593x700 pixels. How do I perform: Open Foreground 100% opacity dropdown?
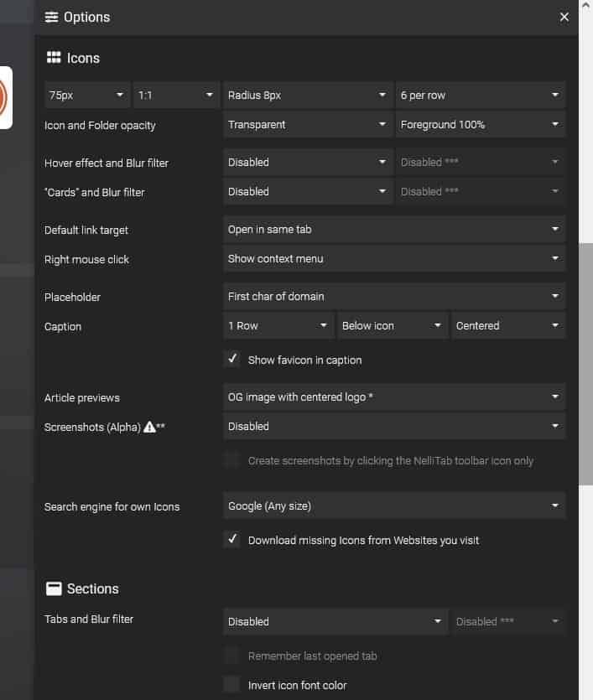tap(480, 124)
